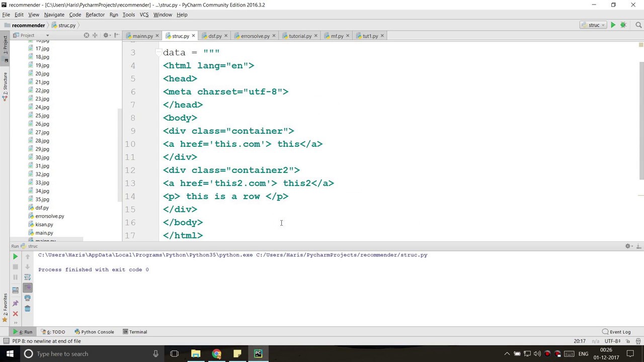
Task: Open File Explorer from the Windows taskbar
Action: tap(196, 354)
